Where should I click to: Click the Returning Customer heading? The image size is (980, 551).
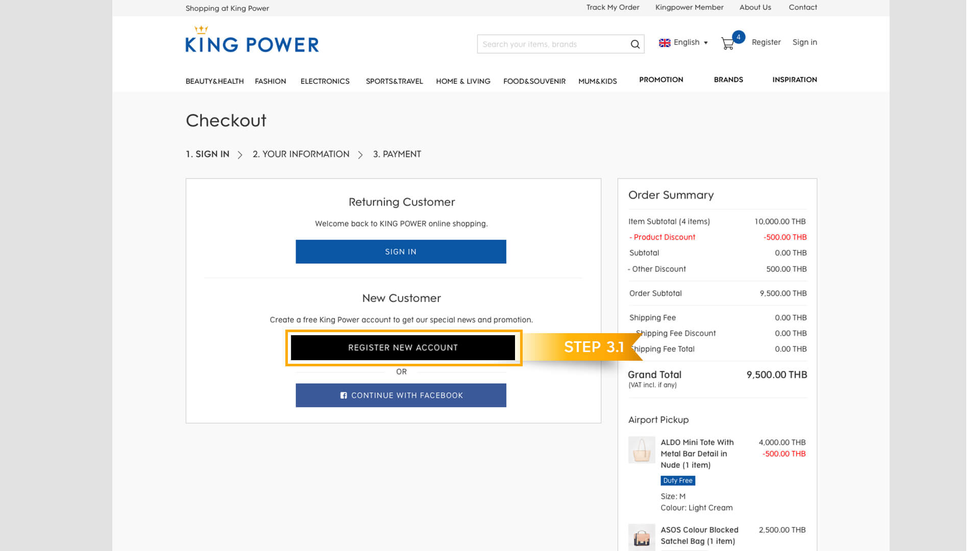click(x=402, y=202)
